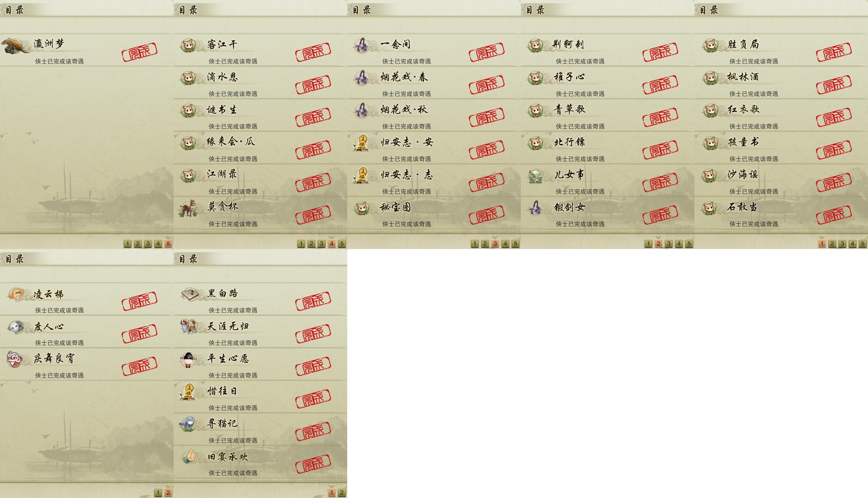This screenshot has height=498, width=868.
Task: Select the lion dance icon for 庆舞良宵
Action: pos(15,359)
